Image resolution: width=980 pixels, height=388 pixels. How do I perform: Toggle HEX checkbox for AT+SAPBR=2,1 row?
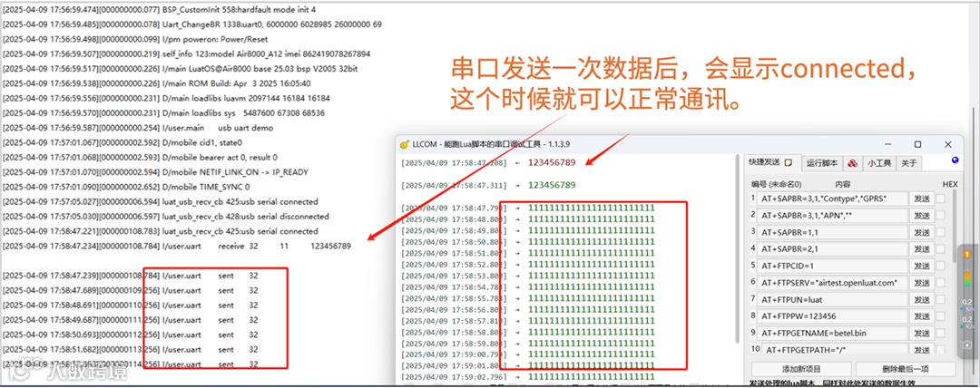point(941,249)
